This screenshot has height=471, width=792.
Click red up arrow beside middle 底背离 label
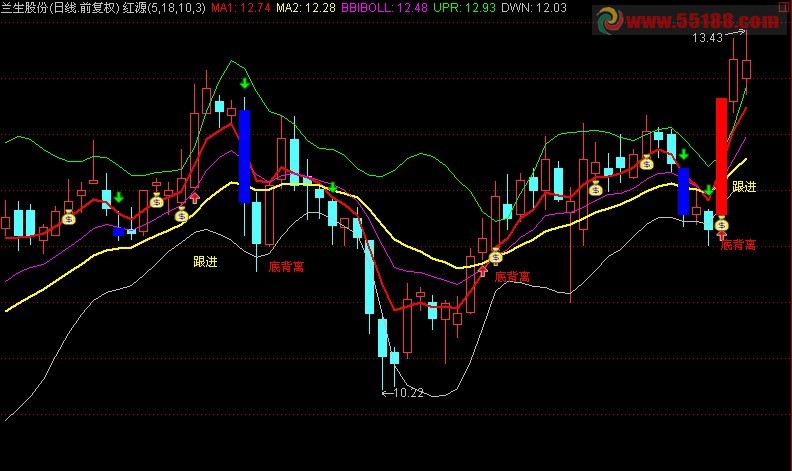(483, 271)
